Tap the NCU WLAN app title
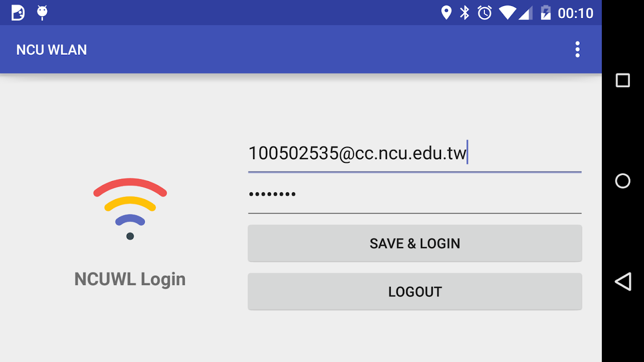 52,50
